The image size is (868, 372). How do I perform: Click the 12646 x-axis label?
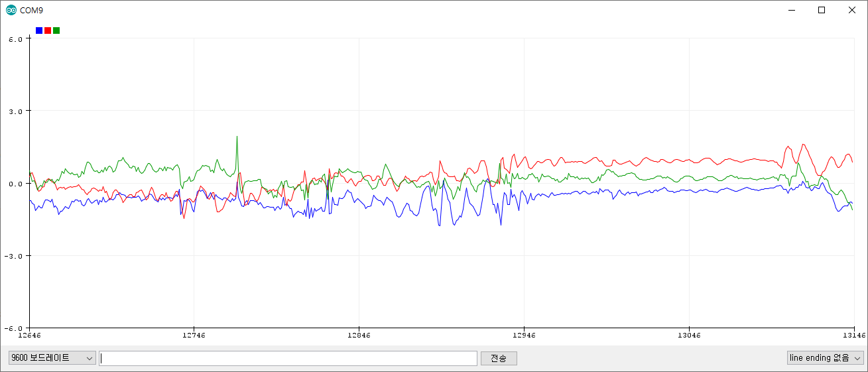tap(29, 336)
